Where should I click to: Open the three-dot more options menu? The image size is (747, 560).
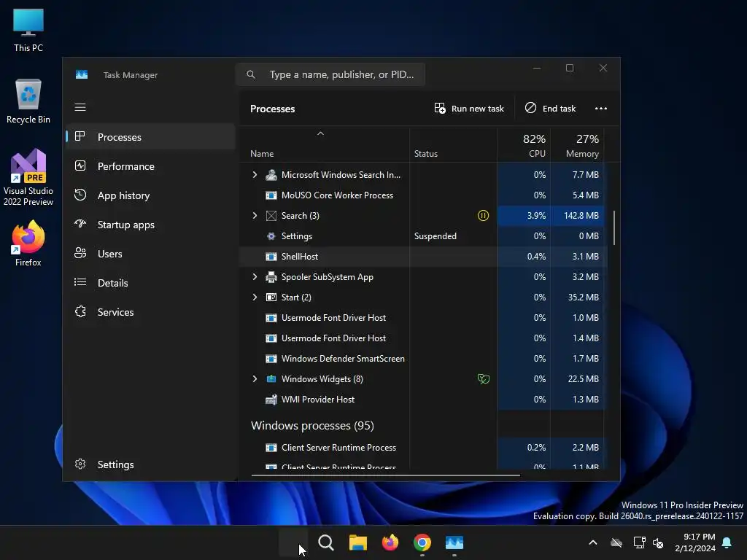pos(601,109)
